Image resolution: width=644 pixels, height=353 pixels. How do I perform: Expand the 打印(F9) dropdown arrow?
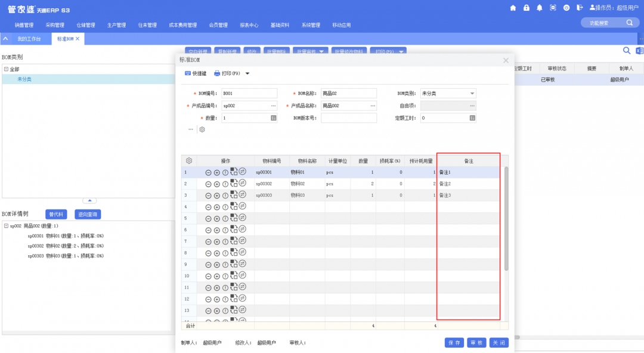(247, 74)
